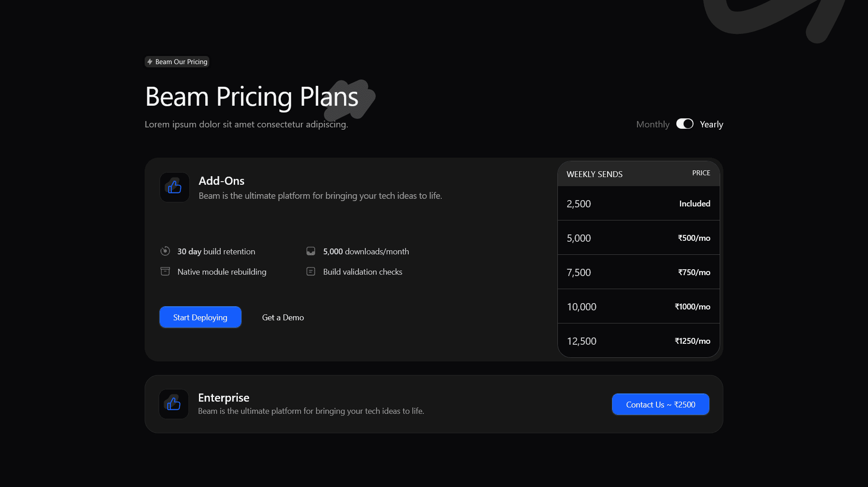Select the 10,000 sends ₹1000/mo row
Image resolution: width=868 pixels, height=487 pixels.
coord(638,306)
